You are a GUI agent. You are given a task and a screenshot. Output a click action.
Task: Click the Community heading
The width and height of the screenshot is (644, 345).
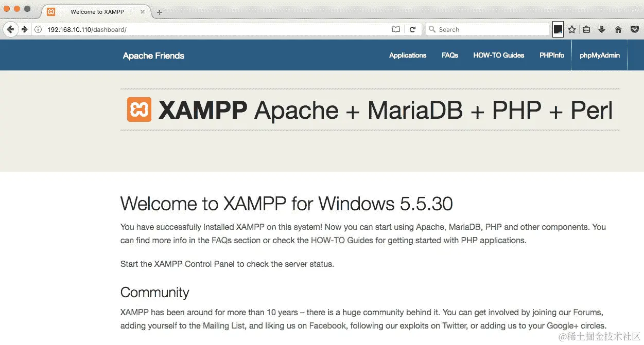pyautogui.click(x=155, y=293)
